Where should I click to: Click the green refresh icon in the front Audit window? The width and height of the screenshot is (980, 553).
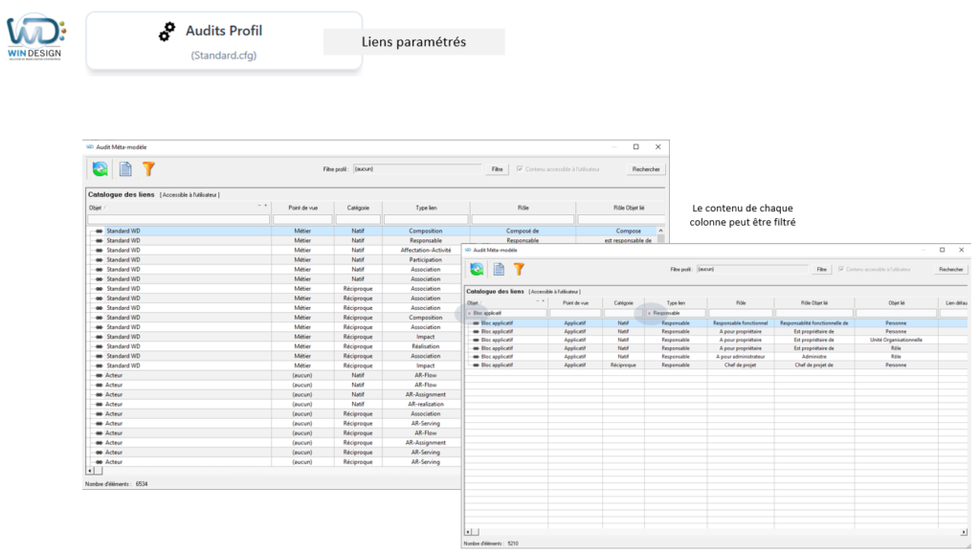pos(477,269)
